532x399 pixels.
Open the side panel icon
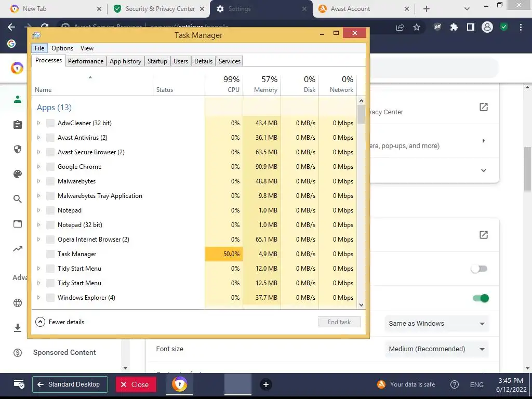coord(471,27)
